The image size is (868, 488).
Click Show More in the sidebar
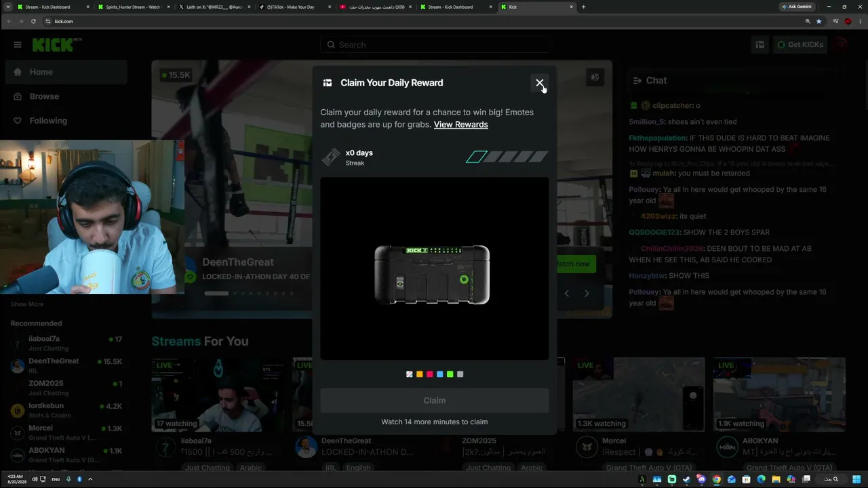(x=27, y=304)
